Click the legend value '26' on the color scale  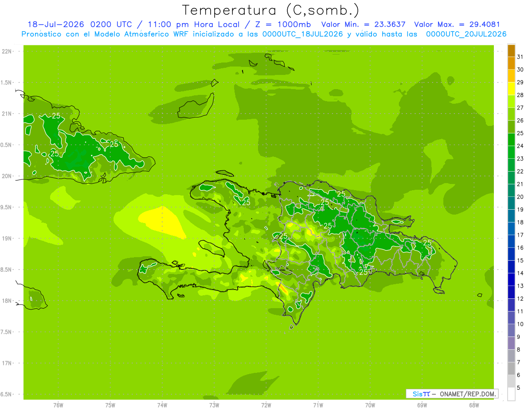pyautogui.click(x=520, y=121)
